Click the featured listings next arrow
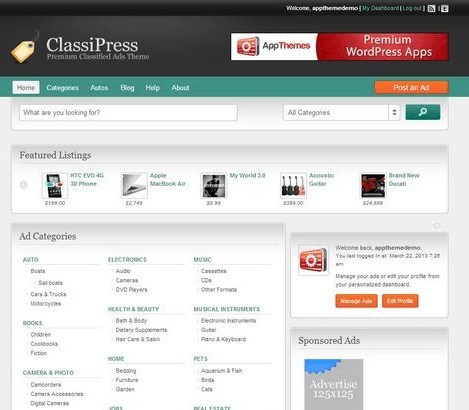Viewport: 469px width, 410px height. 436,225
